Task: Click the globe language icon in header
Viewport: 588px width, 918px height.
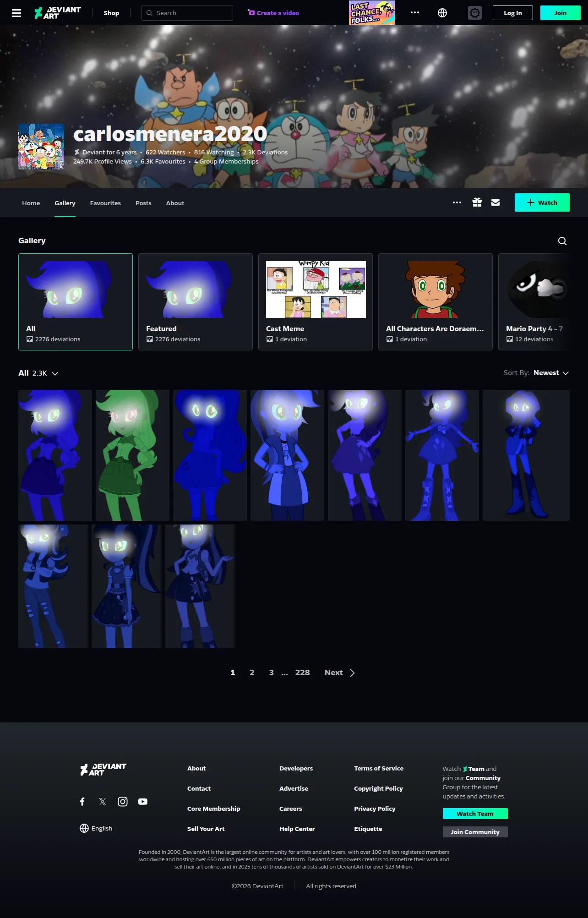Action: pyautogui.click(x=442, y=13)
